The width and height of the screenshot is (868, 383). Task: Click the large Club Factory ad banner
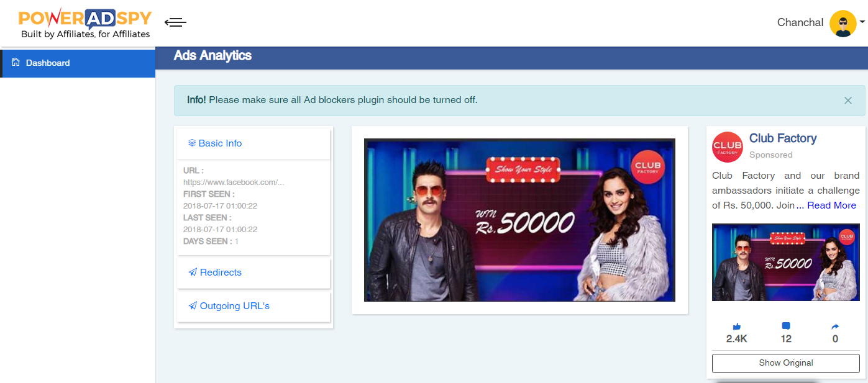(519, 220)
